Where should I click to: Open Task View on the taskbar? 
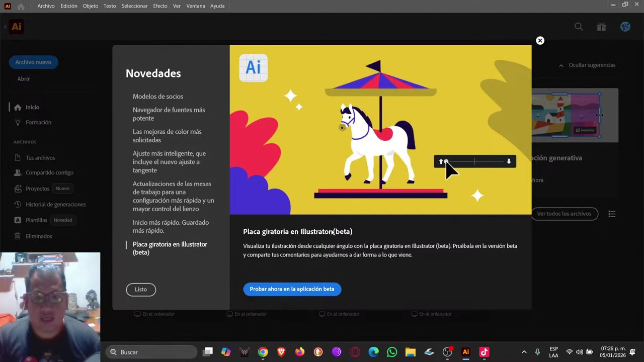tap(208, 352)
